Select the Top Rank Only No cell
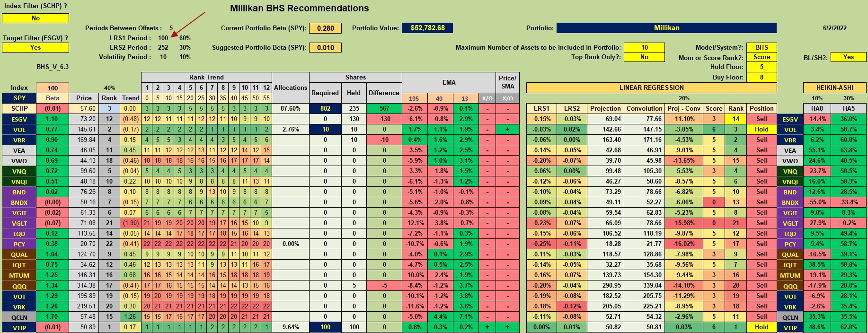Viewport: 868px width, 333px height. 644,57
